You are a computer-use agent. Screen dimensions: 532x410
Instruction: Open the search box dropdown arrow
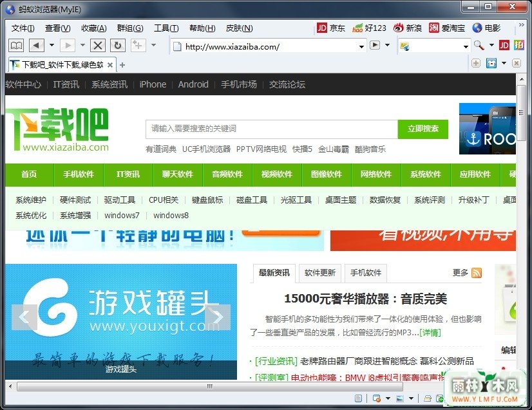click(x=466, y=46)
